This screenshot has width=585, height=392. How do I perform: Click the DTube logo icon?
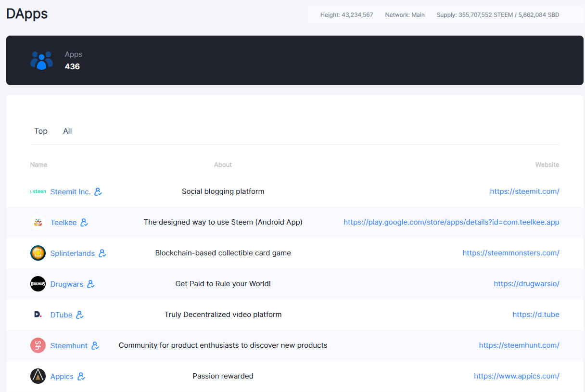(38, 315)
